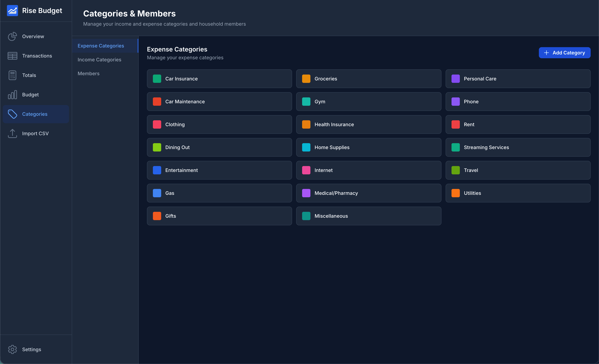This screenshot has height=364, width=599.
Task: Click the Rise Budget logo icon
Action: 12,10
